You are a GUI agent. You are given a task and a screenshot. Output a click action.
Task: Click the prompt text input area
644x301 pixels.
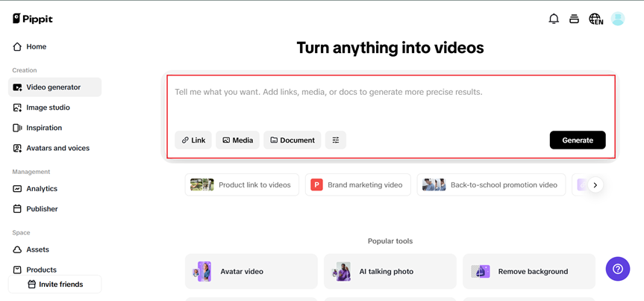click(x=390, y=105)
